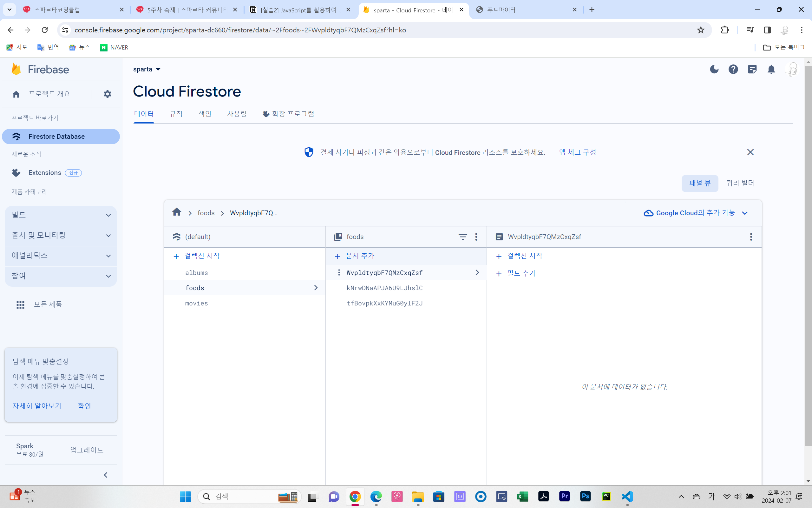Open PyCharm from the taskbar
812x508 pixels.
coord(606,496)
